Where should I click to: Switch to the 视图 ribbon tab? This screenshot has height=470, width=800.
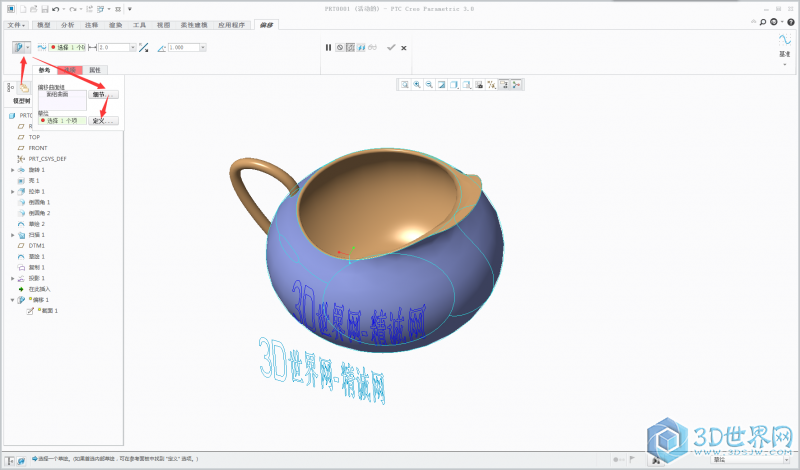163,25
